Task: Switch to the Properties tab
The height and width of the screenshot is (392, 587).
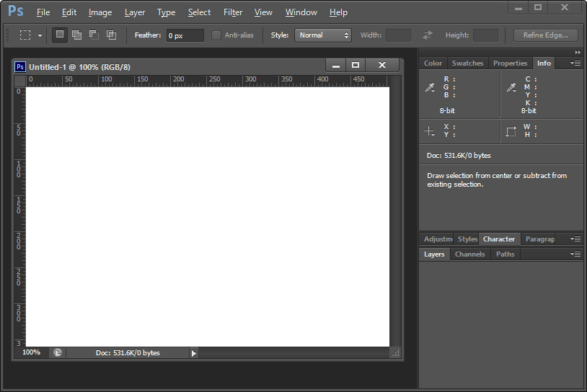Action: (510, 63)
